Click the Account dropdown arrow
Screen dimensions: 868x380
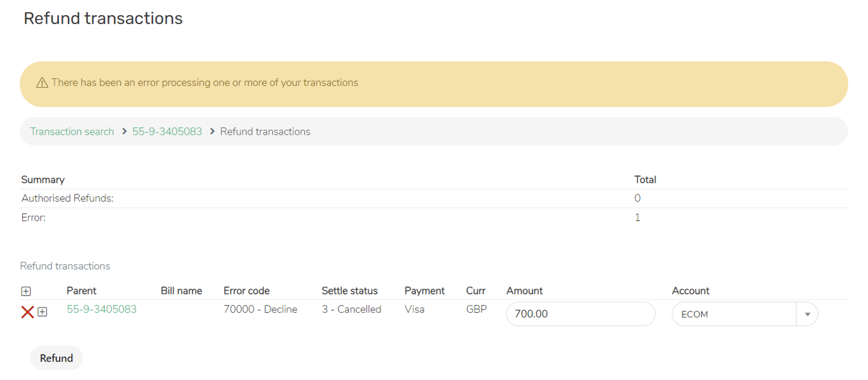tap(807, 314)
